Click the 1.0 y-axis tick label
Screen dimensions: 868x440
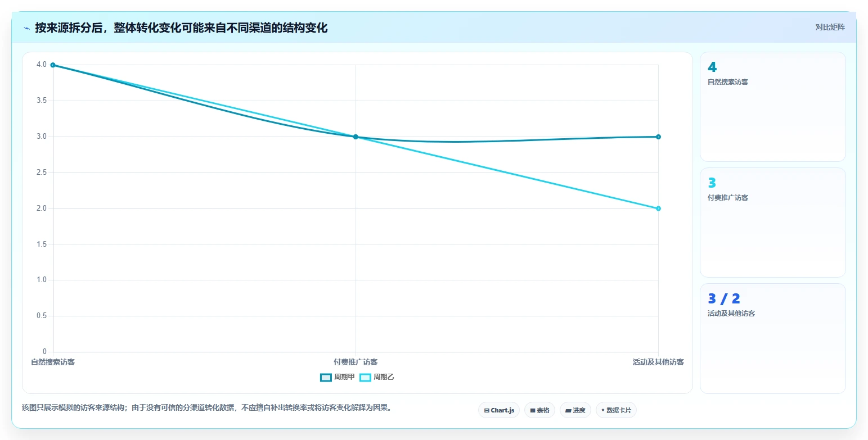[42, 280]
